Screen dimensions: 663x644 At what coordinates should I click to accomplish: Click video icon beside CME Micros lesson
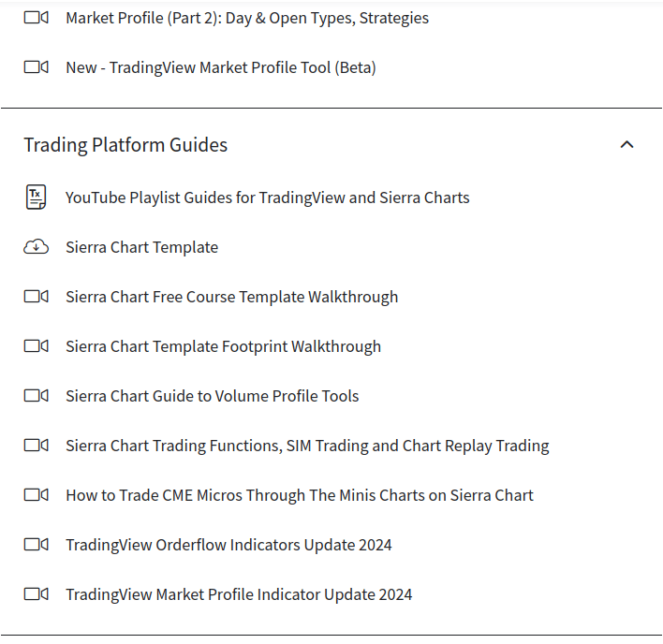[x=36, y=495]
